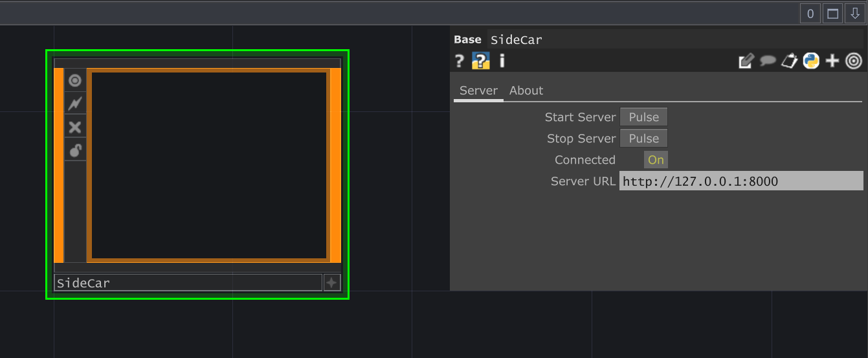The width and height of the screenshot is (868, 358).
Task: Open the Python help icon
Action: (x=480, y=61)
